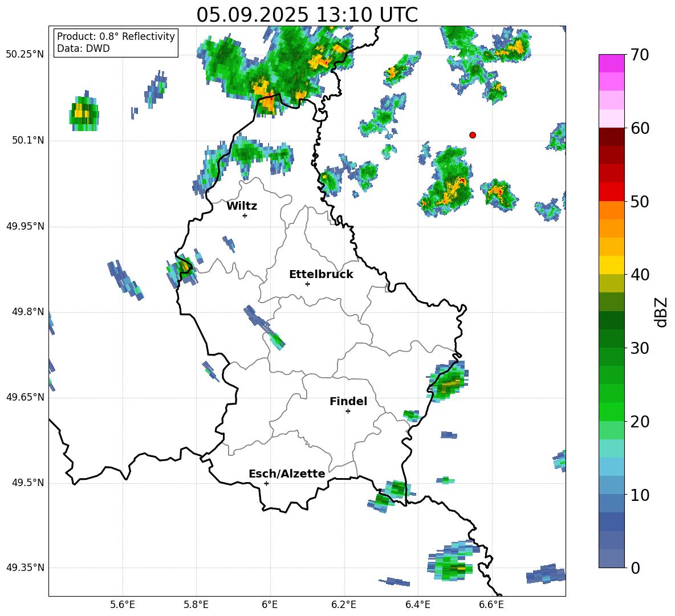Click the 6.2°E longitude tick label
Screen dimensions: 675x616
tap(344, 604)
